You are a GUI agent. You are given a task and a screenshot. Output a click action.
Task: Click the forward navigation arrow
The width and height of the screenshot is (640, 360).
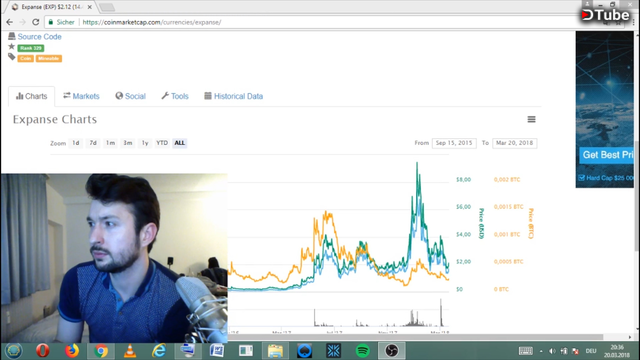pyautogui.click(x=22, y=22)
